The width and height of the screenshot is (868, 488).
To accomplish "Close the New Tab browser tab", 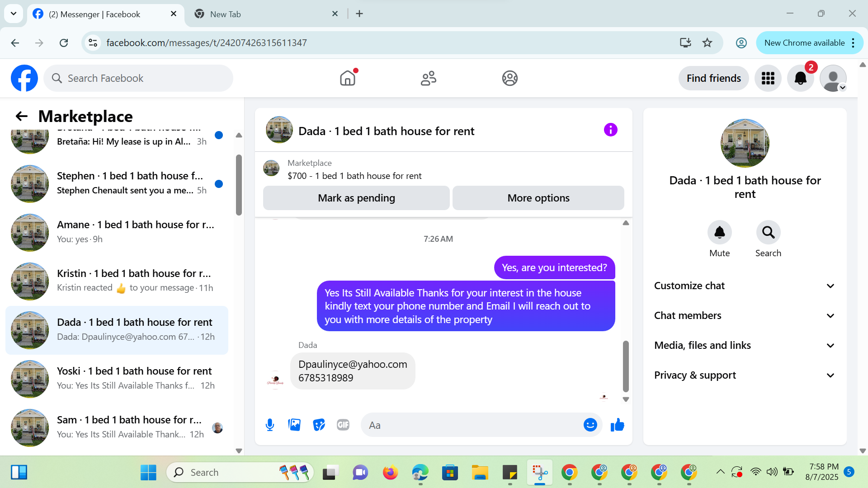I will point(335,14).
